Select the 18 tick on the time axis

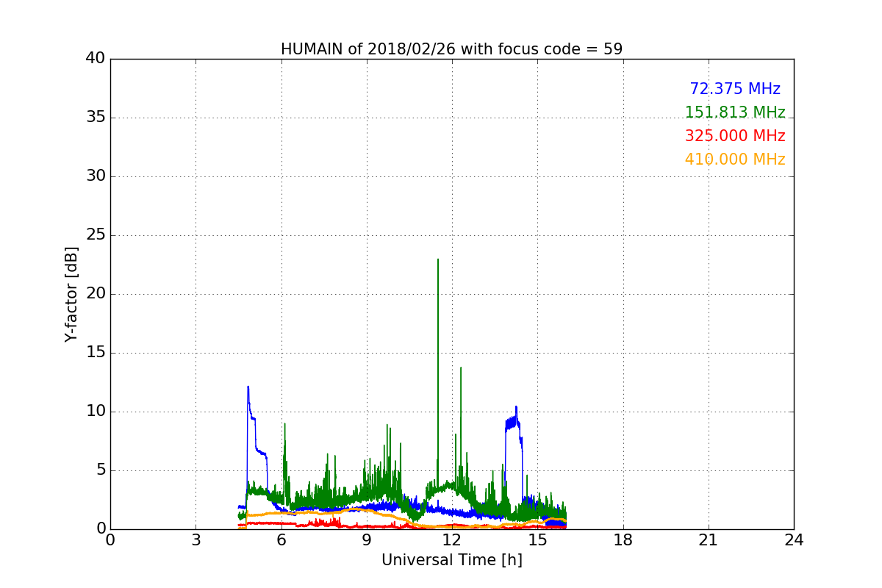coord(623,540)
